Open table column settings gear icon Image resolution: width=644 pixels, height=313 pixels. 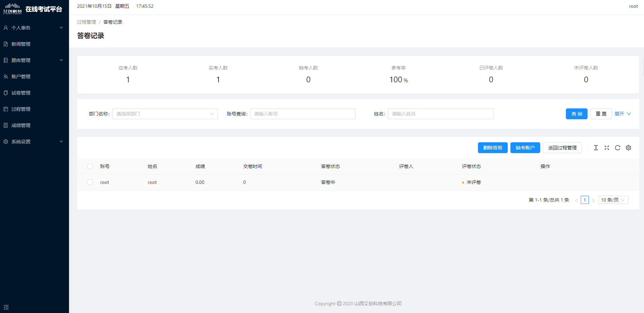(x=628, y=148)
